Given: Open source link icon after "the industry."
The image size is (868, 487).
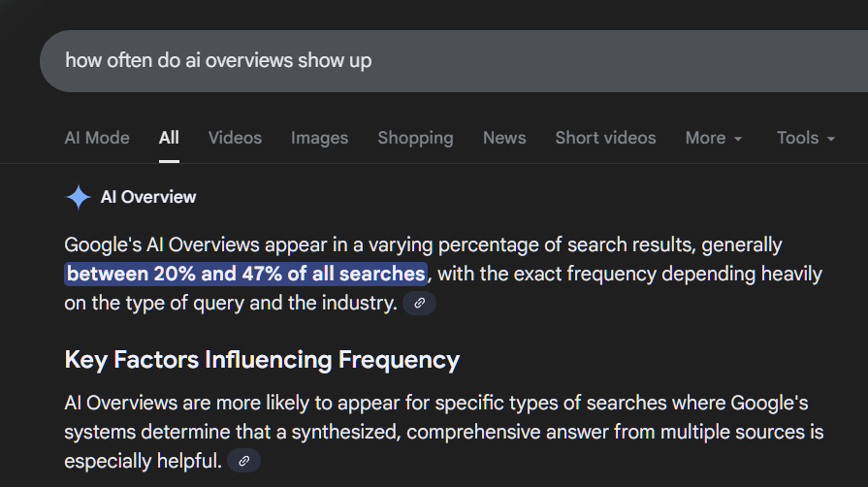Looking at the screenshot, I should 419,304.
